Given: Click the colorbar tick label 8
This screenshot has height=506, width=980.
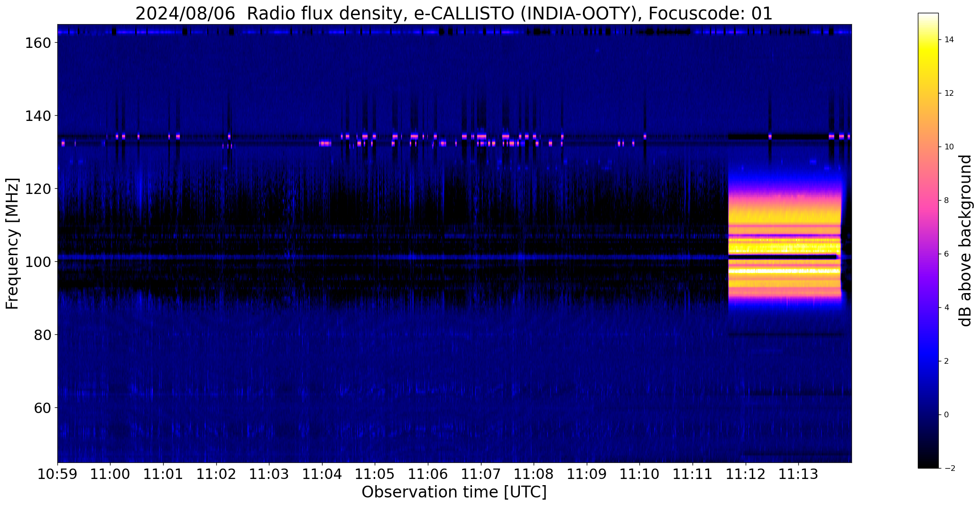Looking at the screenshot, I should [947, 201].
